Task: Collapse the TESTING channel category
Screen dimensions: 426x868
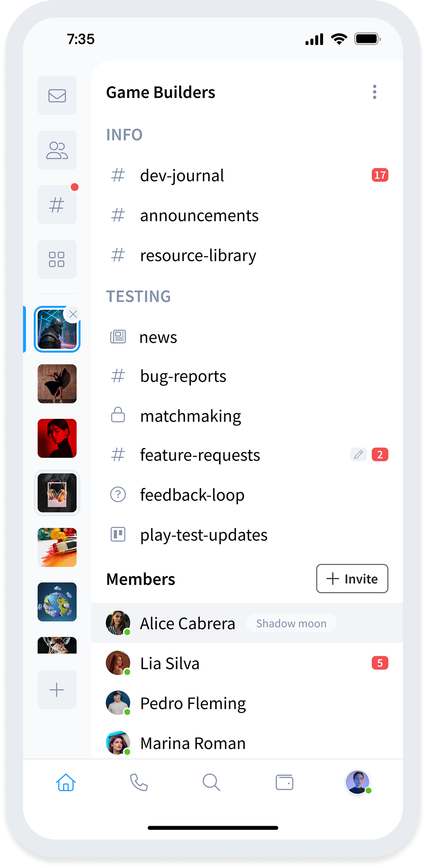Action: pos(139,296)
